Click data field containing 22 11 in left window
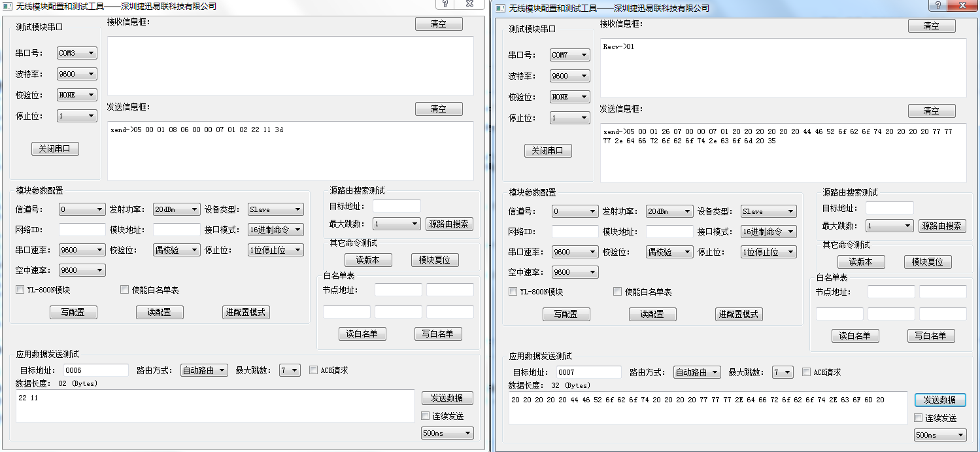Screen dimensions: 980x452 (215, 406)
